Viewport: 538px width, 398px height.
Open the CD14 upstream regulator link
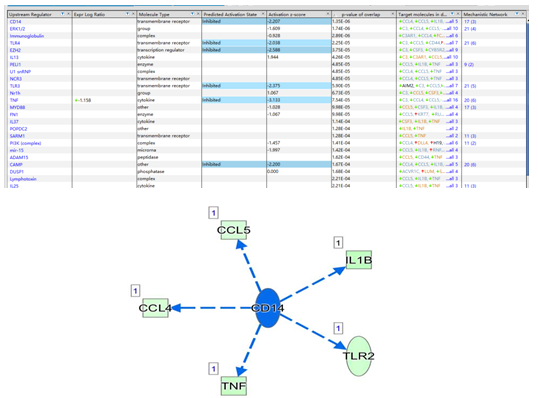point(15,22)
